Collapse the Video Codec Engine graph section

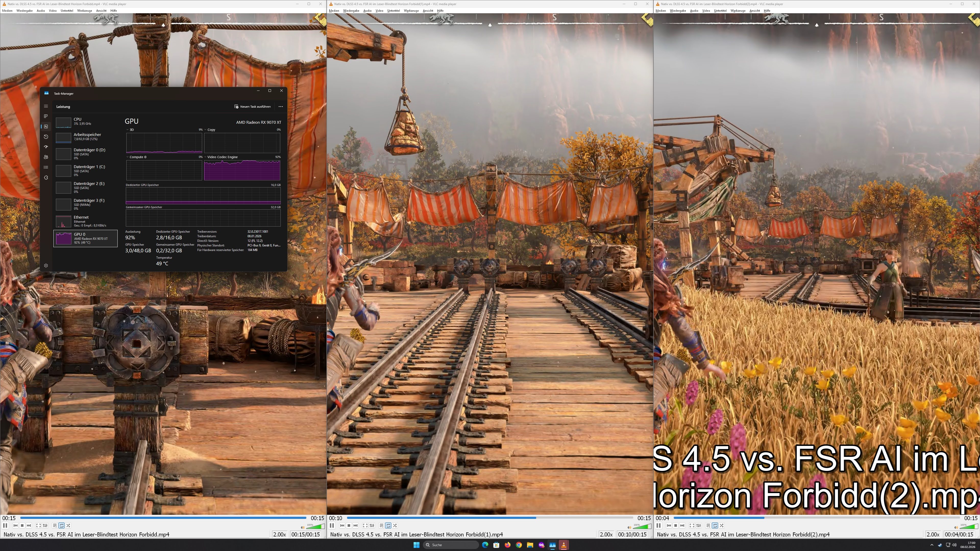205,157
